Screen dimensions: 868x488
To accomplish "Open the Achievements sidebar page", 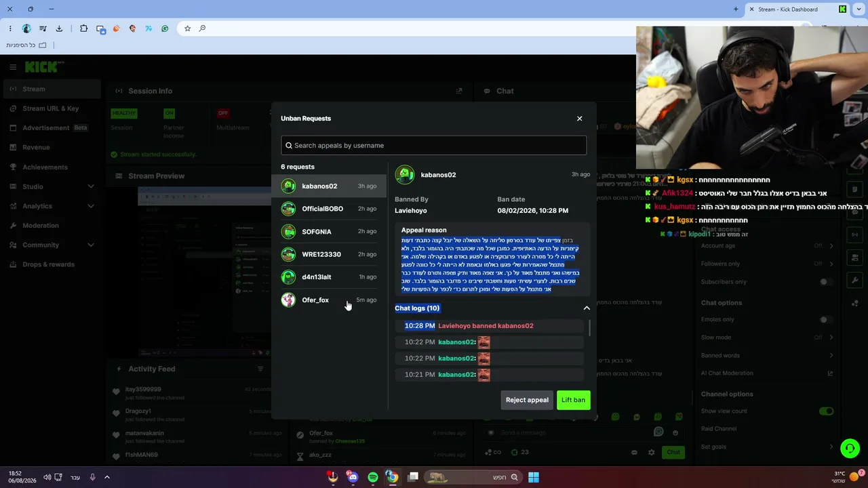I will 52,167.
